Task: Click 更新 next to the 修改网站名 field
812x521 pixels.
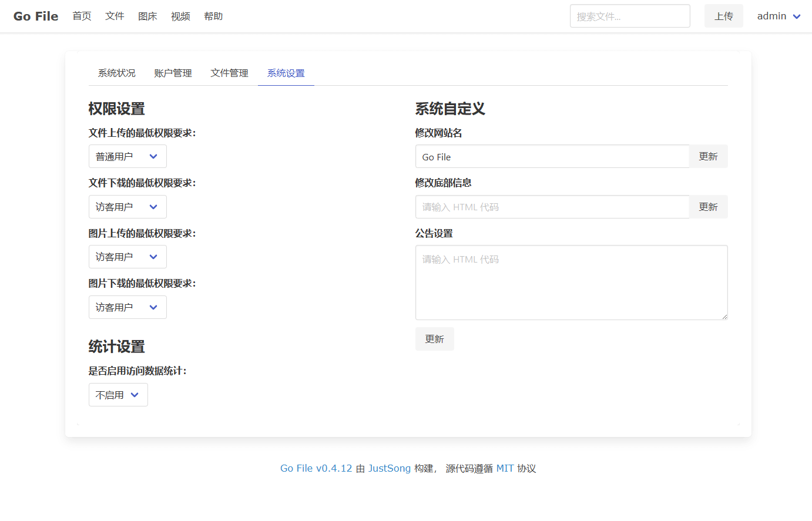Action: pos(708,156)
